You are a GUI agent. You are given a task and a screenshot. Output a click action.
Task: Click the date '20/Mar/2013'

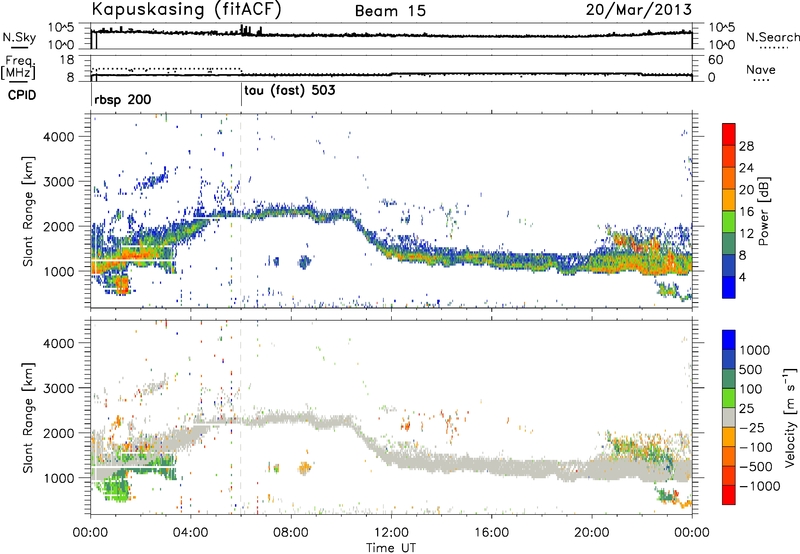tap(639, 10)
